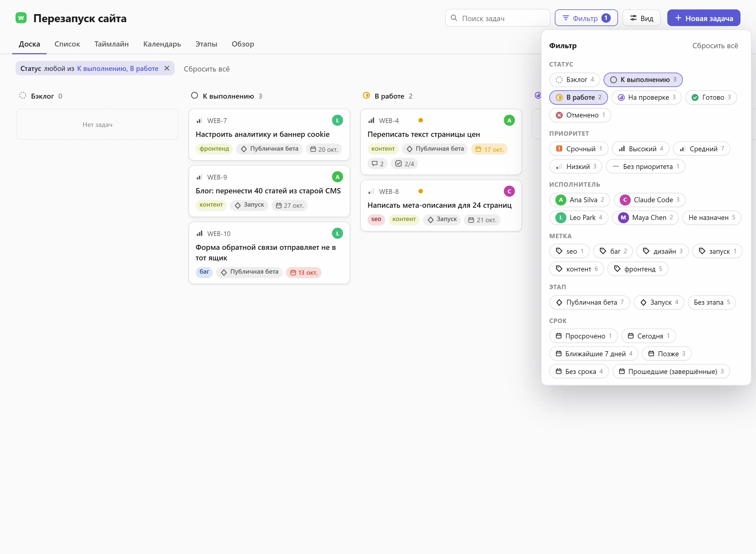Click Сбросить всё in filter panel
756x554 pixels.
tap(715, 46)
